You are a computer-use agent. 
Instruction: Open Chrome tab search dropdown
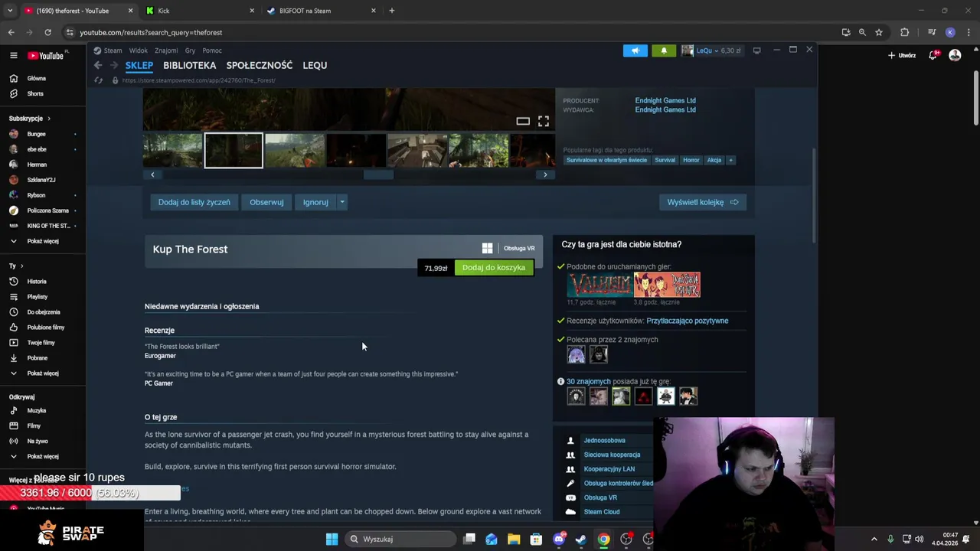[x=10, y=11]
